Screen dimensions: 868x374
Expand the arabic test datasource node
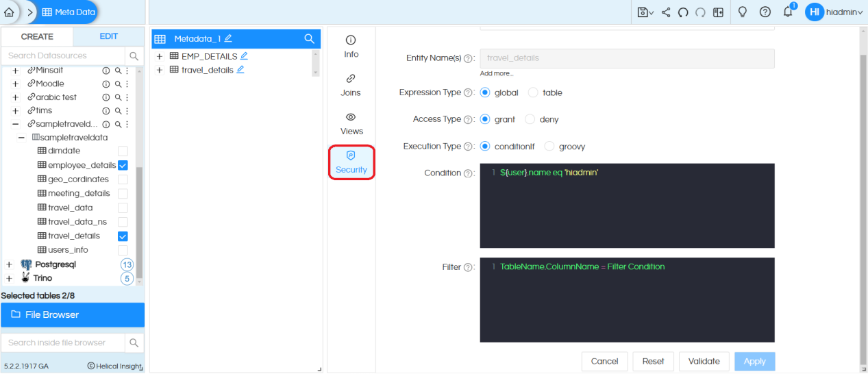pos(15,97)
